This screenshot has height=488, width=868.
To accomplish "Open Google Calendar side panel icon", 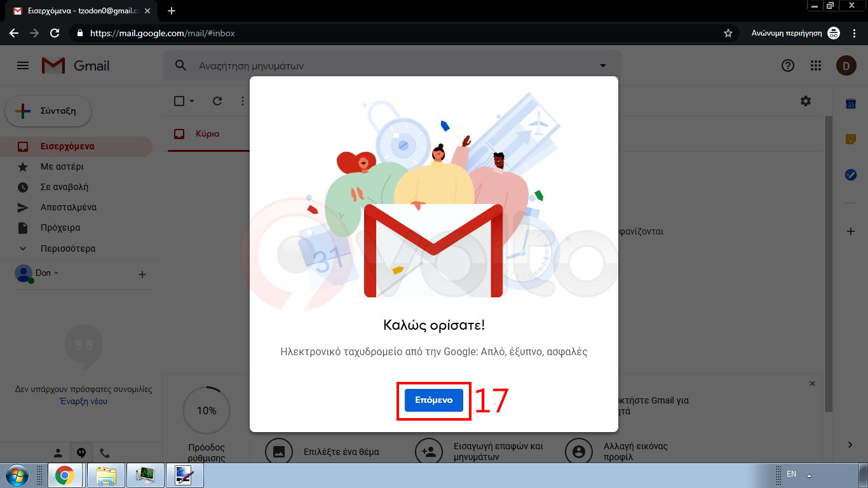I will click(x=851, y=104).
